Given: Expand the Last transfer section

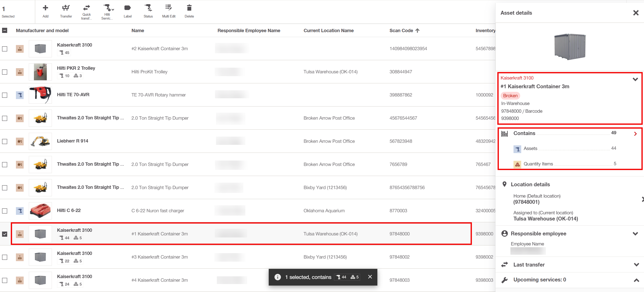Looking at the screenshot, I should [636, 265].
